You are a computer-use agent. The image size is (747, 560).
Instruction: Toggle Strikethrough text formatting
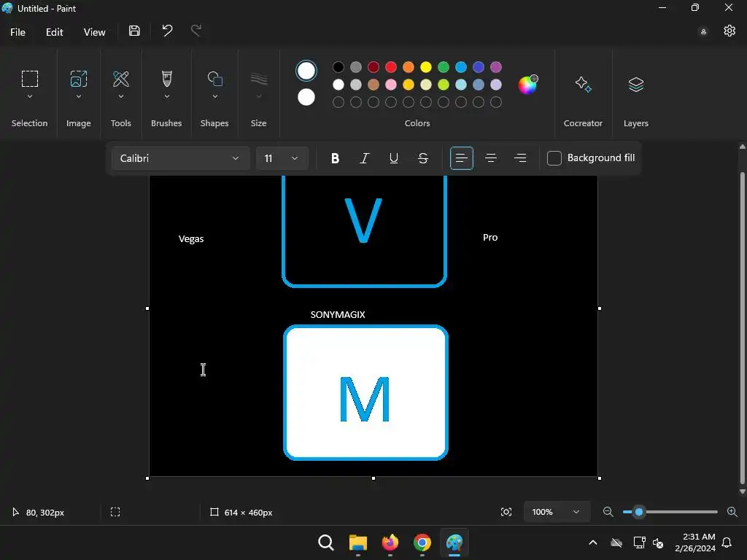pyautogui.click(x=423, y=158)
